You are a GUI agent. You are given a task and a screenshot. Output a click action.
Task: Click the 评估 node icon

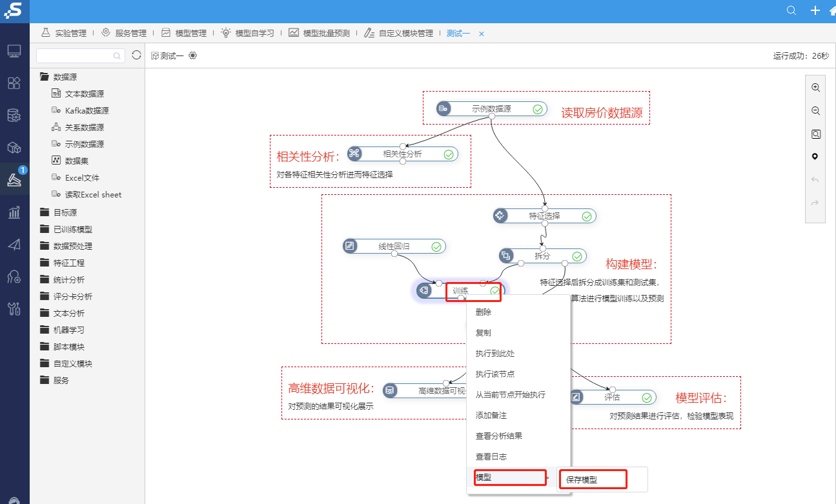coord(575,397)
